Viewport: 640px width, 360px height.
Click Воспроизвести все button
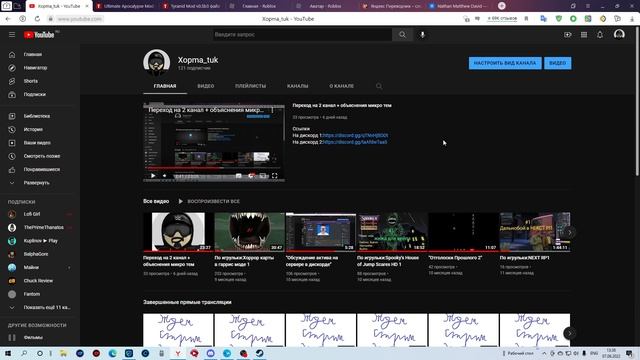(x=209, y=201)
